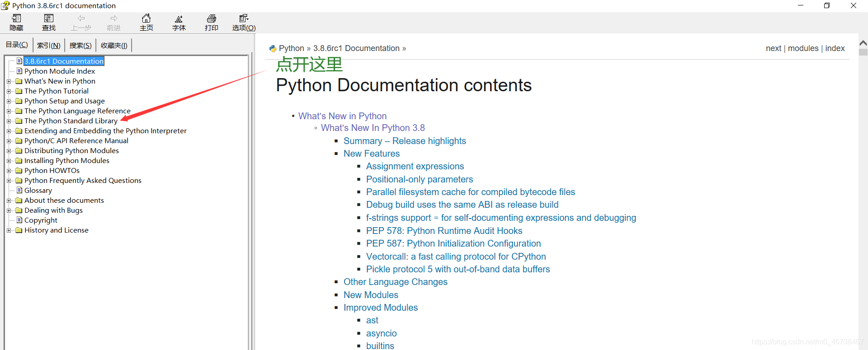
Task: Open PEP 578: Python Runtime Audit Hooks link
Action: [x=444, y=231]
